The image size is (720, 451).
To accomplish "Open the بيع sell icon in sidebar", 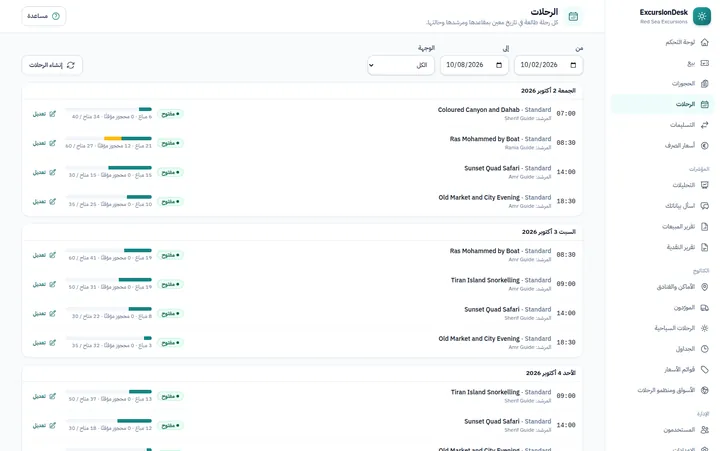I will coord(704,63).
